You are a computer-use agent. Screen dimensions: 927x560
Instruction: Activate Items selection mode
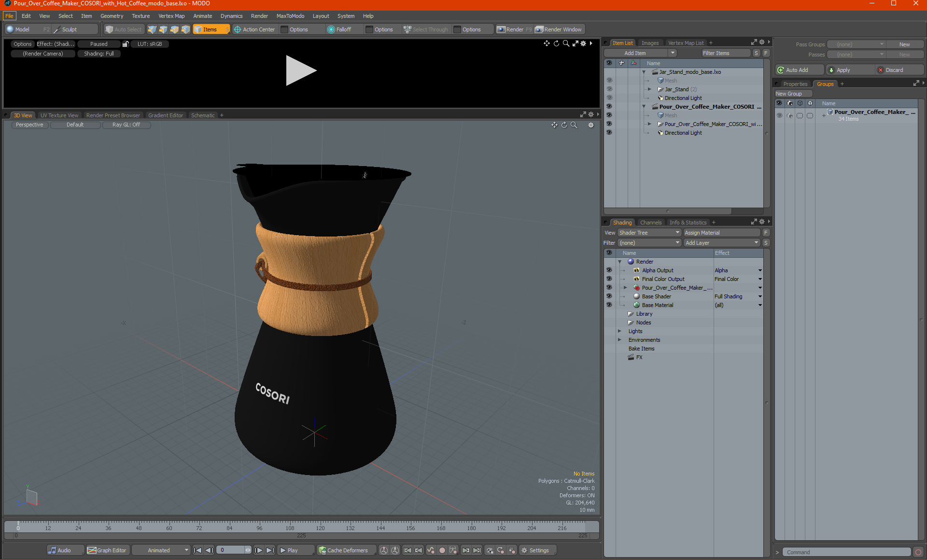(211, 29)
